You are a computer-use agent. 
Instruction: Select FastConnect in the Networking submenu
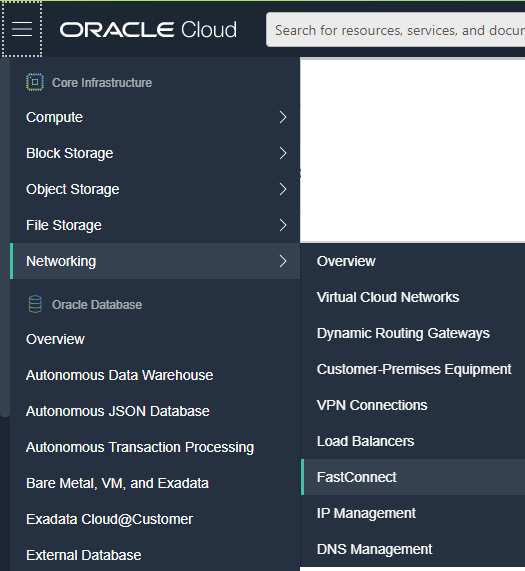pyautogui.click(x=413, y=477)
